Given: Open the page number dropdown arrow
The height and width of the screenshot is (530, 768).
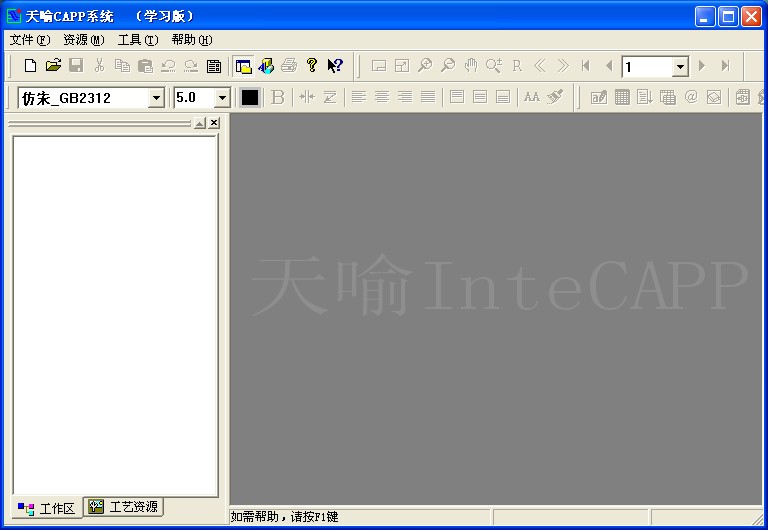Looking at the screenshot, I should click(x=680, y=67).
